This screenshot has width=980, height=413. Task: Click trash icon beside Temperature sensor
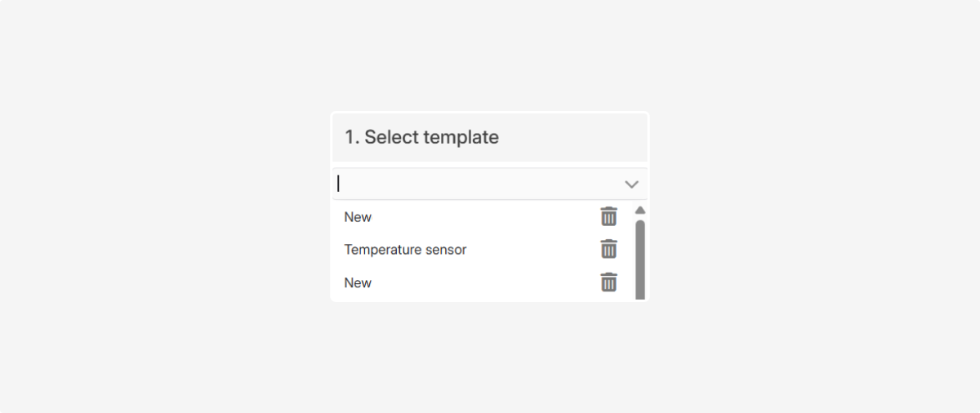tap(608, 249)
